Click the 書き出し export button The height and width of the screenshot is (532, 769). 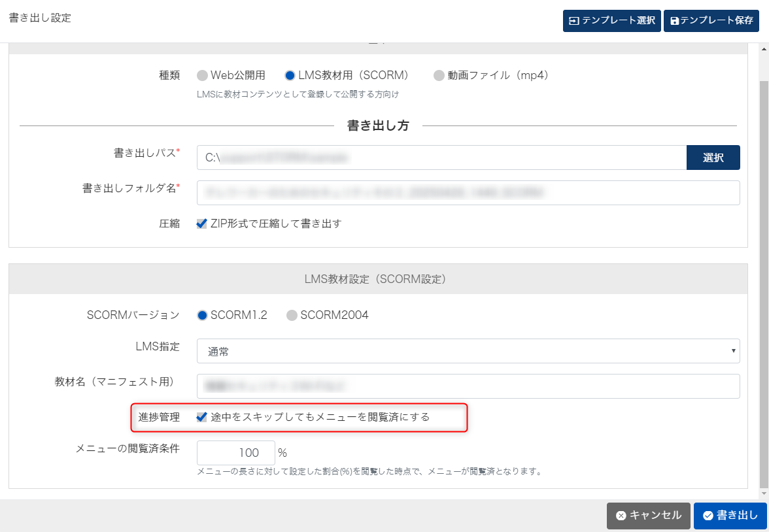click(730, 516)
